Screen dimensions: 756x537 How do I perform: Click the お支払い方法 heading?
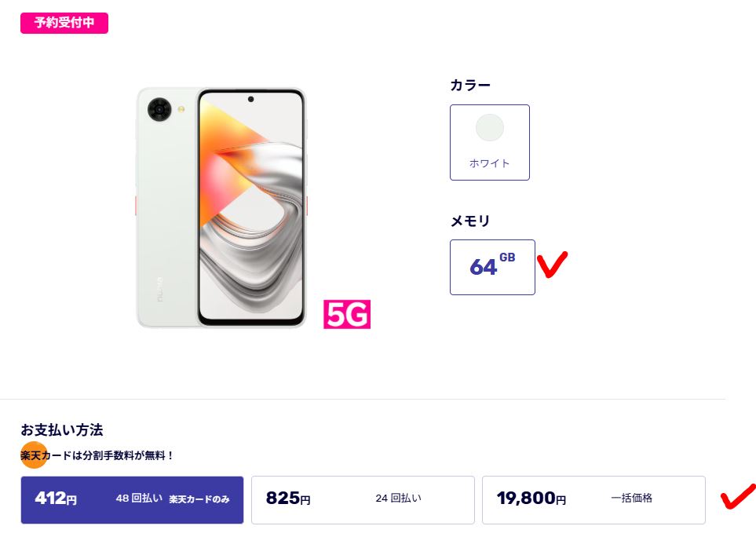pos(62,429)
